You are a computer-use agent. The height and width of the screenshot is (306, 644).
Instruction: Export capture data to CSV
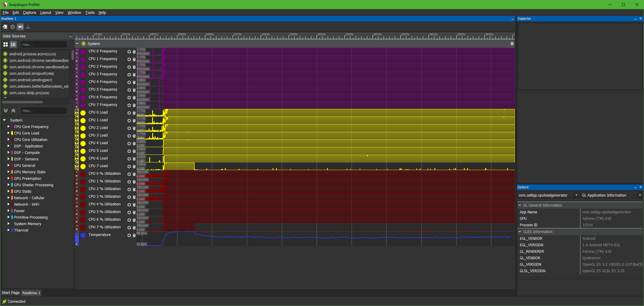pyautogui.click(x=5, y=27)
